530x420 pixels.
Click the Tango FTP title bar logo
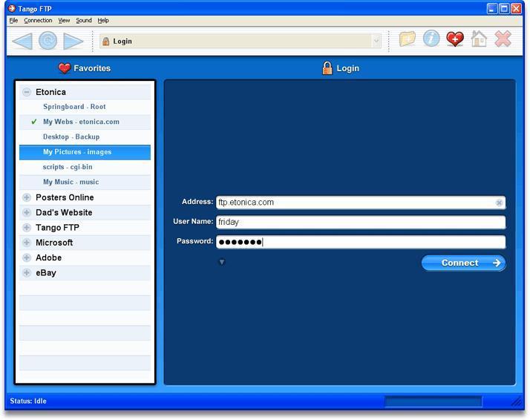(12, 8)
